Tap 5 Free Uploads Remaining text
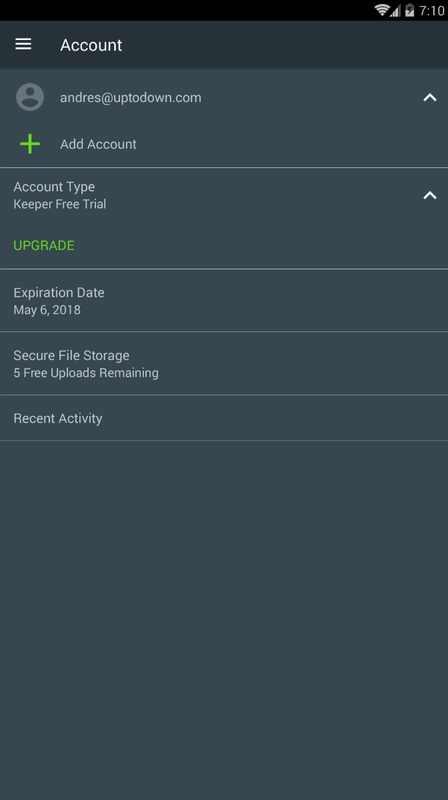This screenshot has width=448, height=800. (86, 373)
